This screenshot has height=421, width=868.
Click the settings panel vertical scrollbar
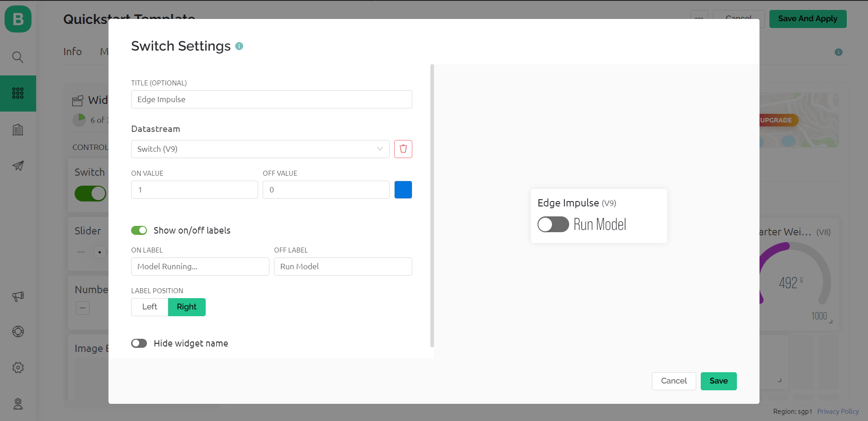tap(432, 206)
